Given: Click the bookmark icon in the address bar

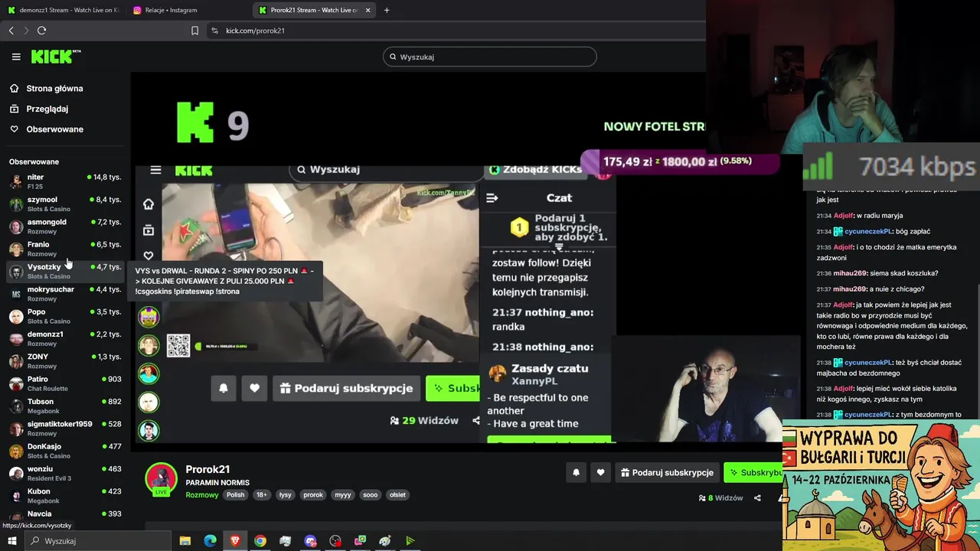Looking at the screenshot, I should coord(194,31).
